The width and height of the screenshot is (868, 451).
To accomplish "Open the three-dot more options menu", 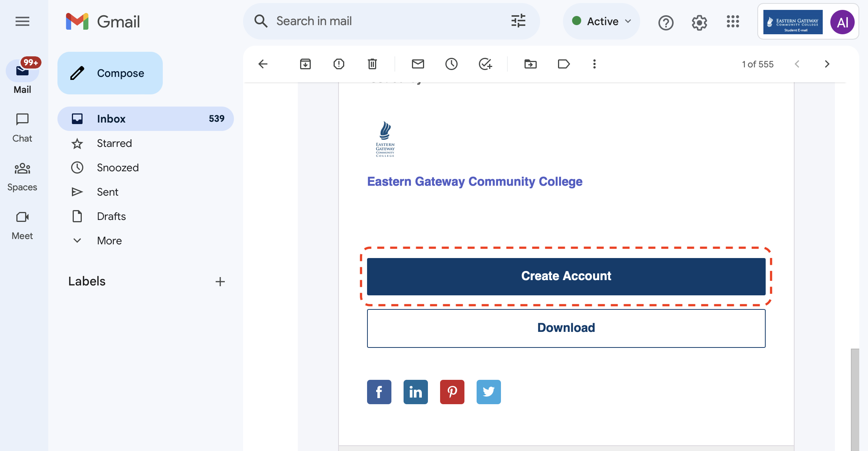I will 594,64.
